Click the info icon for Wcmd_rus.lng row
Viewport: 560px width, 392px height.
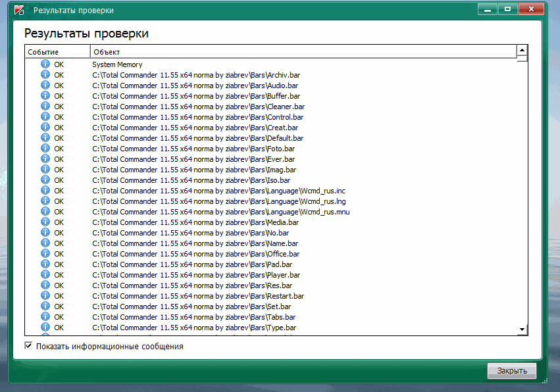point(45,201)
